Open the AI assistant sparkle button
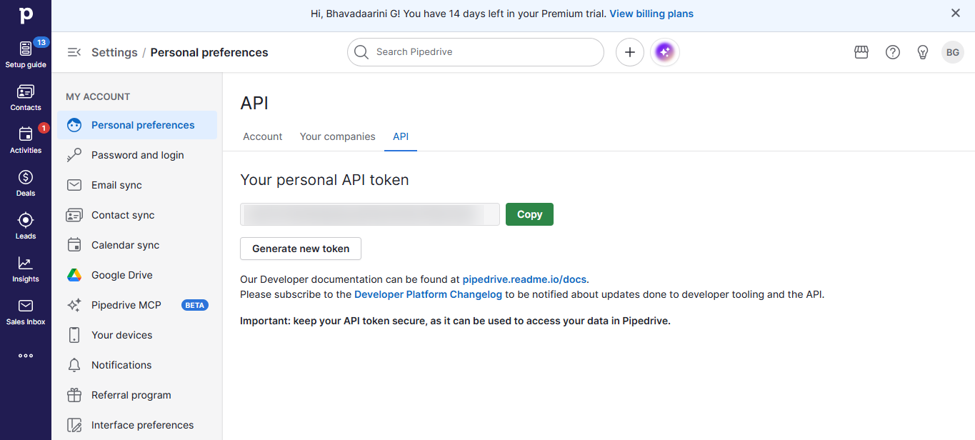Screen dimensions: 975x440 pyautogui.click(x=665, y=52)
